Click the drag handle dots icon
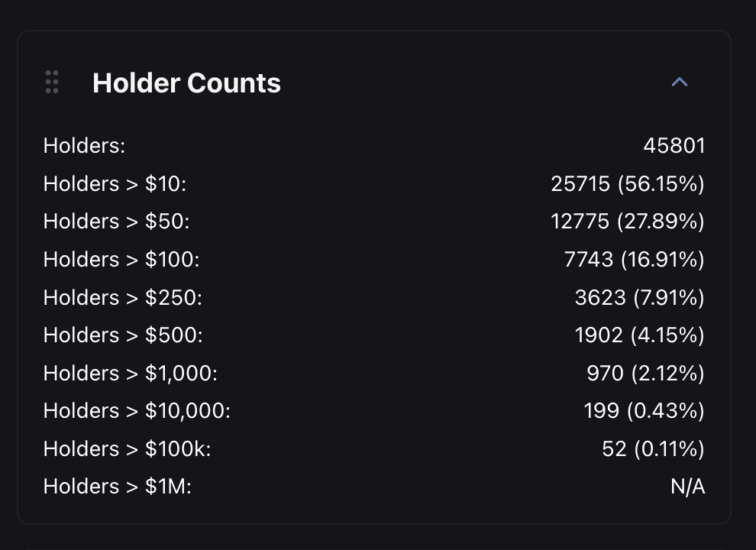 (x=52, y=82)
